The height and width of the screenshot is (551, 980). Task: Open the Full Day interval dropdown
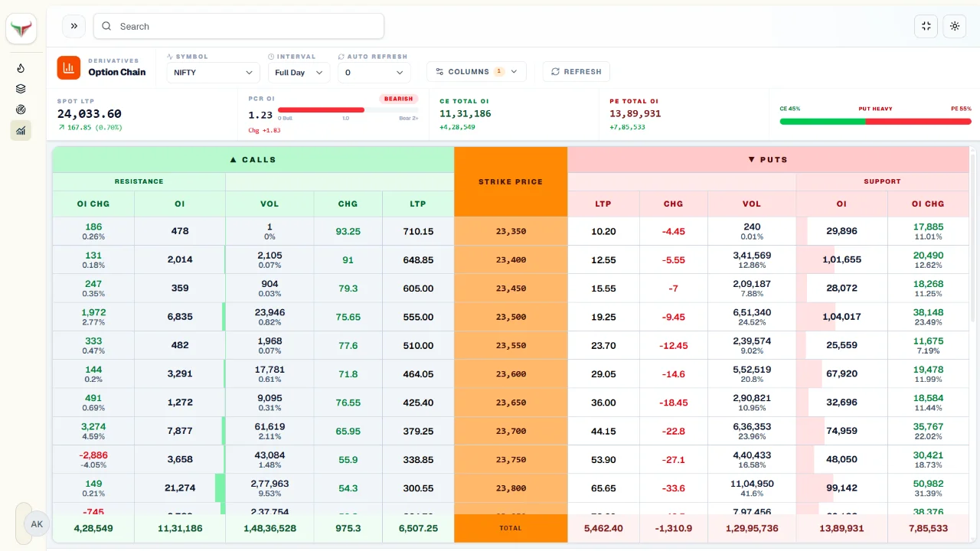click(x=299, y=73)
